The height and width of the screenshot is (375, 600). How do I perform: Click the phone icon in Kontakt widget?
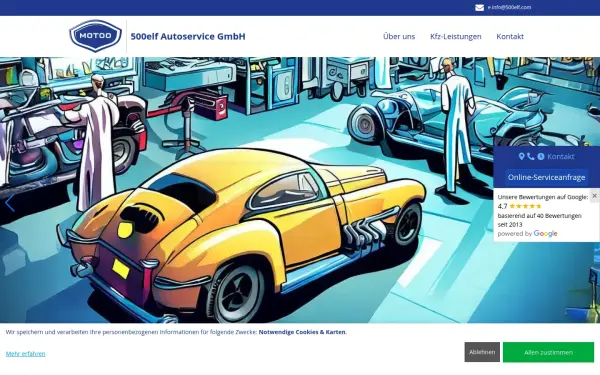click(530, 156)
